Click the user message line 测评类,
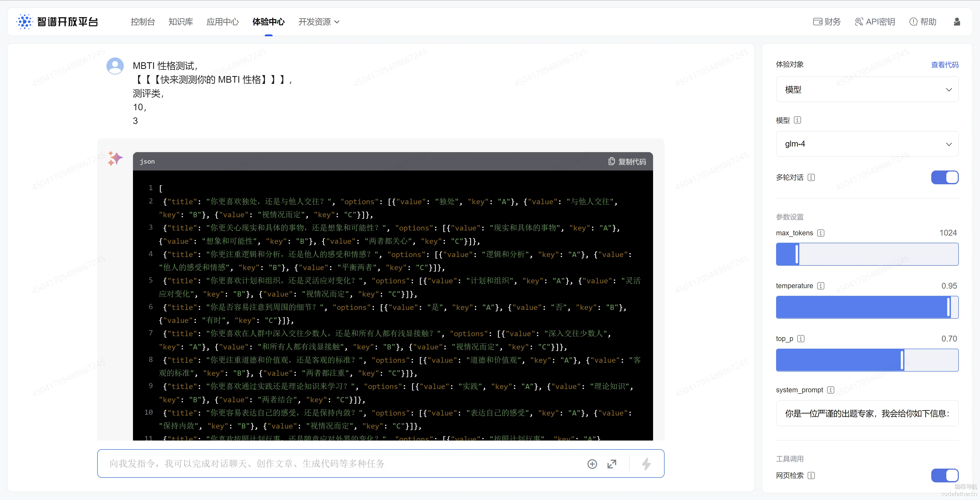The height and width of the screenshot is (500, 980). coord(148,93)
